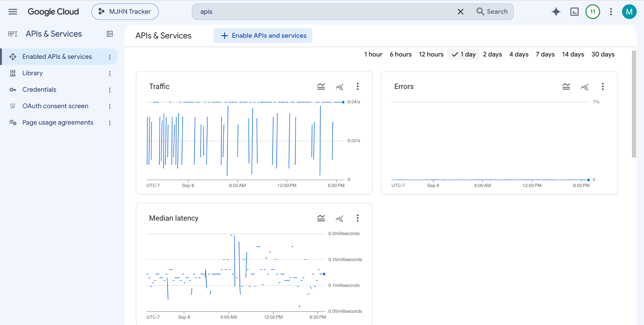The width and height of the screenshot is (644, 325).
Task: Click Enable APIs and services button
Action: 263,36
